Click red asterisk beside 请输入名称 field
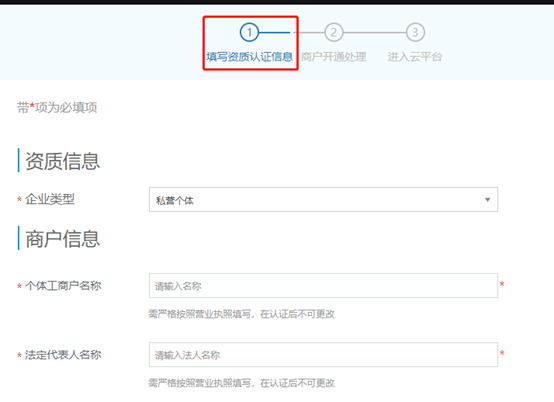554x402 pixels. [x=502, y=284]
